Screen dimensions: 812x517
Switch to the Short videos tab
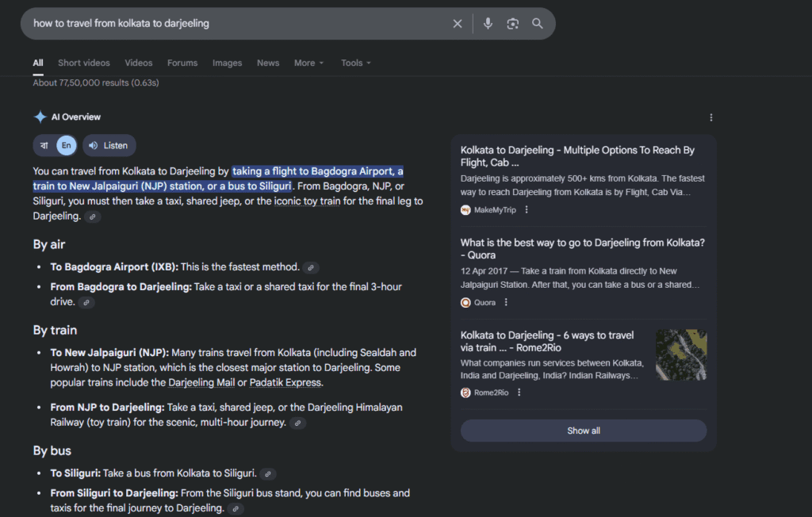[x=84, y=63]
